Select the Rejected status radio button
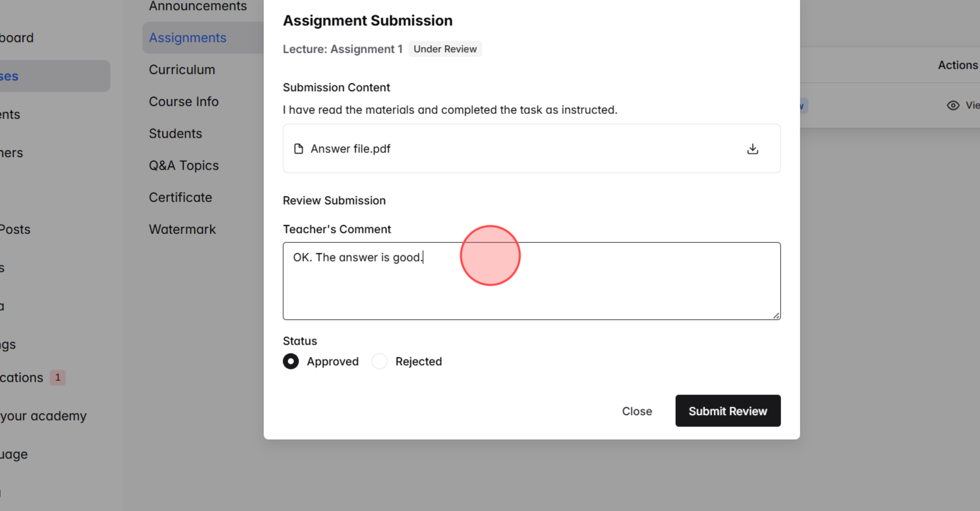This screenshot has width=980, height=511. pyautogui.click(x=379, y=361)
